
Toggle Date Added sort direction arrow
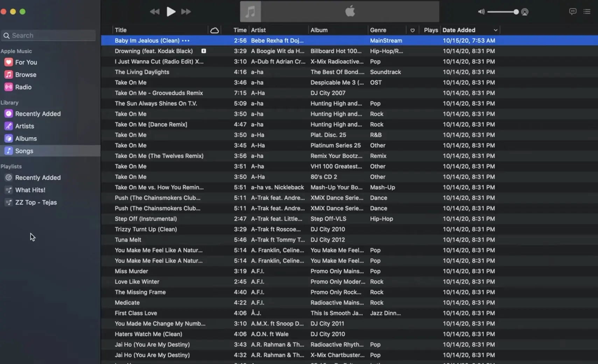pos(495,30)
